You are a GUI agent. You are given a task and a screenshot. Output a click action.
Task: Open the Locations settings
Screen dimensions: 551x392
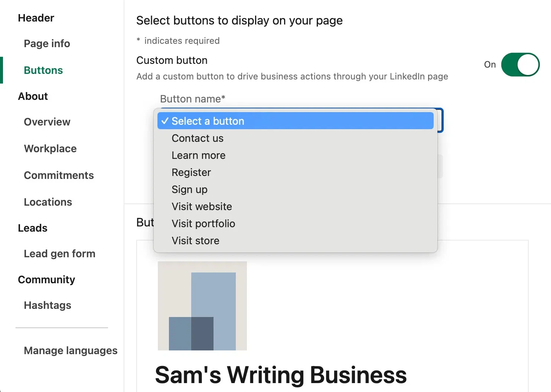(48, 202)
